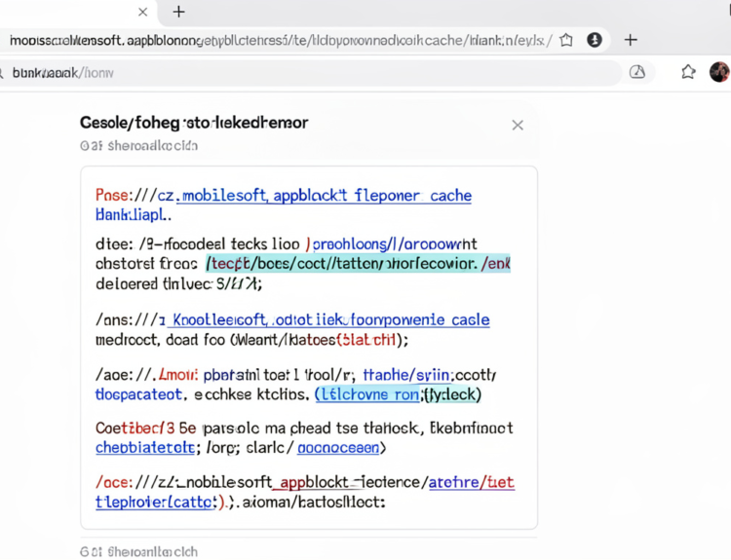
Task: Bookmark page using star in upper address bar
Action: click(566, 40)
